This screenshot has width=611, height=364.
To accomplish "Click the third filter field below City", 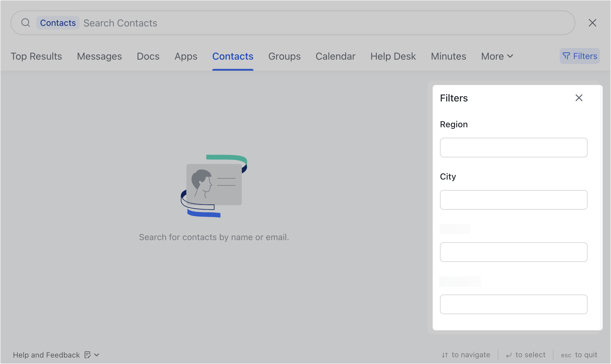I will pos(513,252).
